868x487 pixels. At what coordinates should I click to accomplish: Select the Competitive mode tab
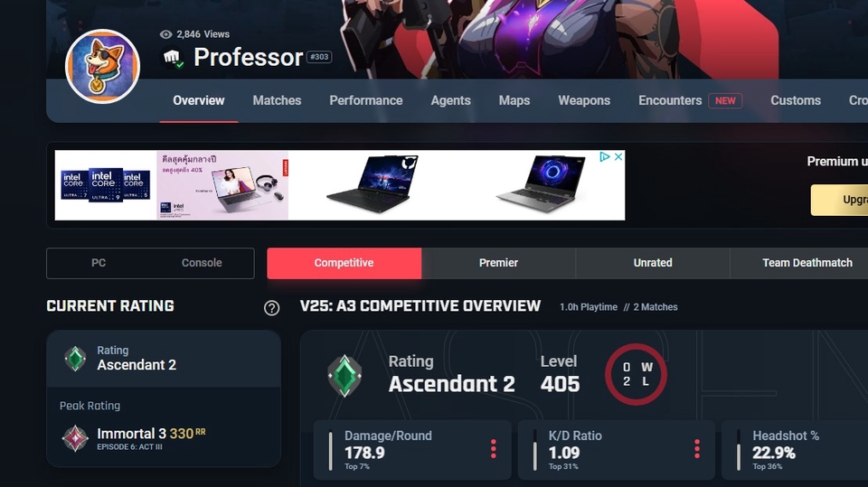click(x=344, y=263)
